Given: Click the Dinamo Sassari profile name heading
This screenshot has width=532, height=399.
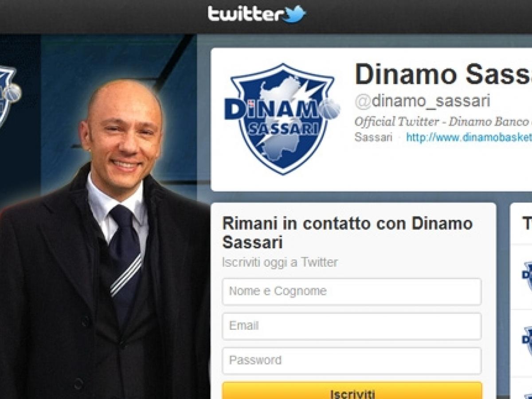Looking at the screenshot, I should (x=443, y=74).
